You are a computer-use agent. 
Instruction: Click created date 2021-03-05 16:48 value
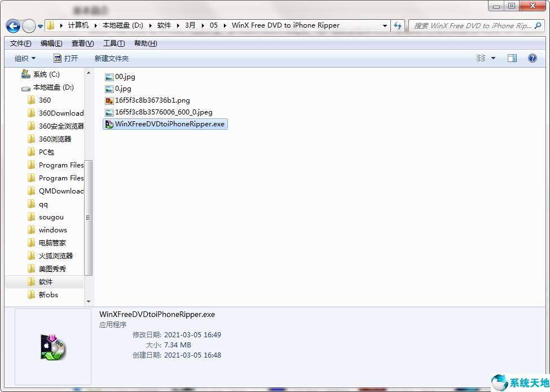tap(192, 355)
